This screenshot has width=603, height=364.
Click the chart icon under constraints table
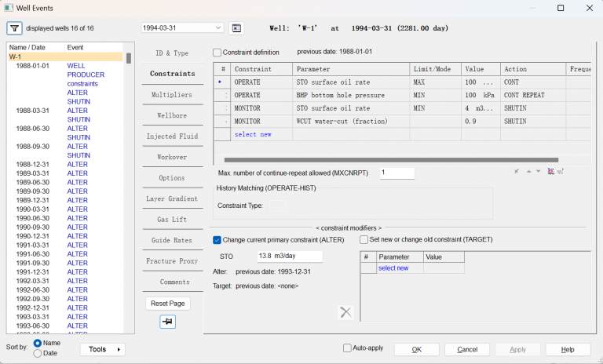point(550,171)
